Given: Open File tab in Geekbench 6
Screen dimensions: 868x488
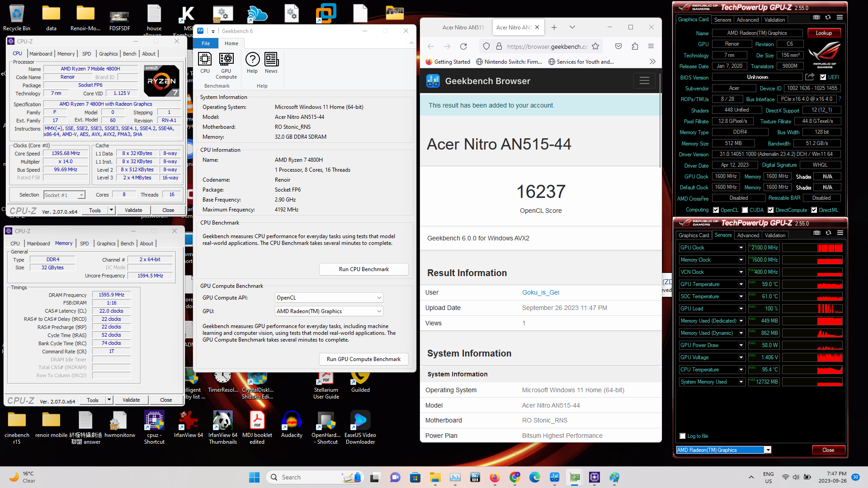Looking at the screenshot, I should point(206,43).
